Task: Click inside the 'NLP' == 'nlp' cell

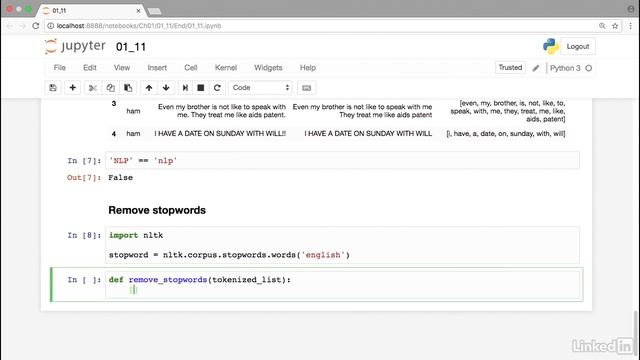Action: (342, 160)
